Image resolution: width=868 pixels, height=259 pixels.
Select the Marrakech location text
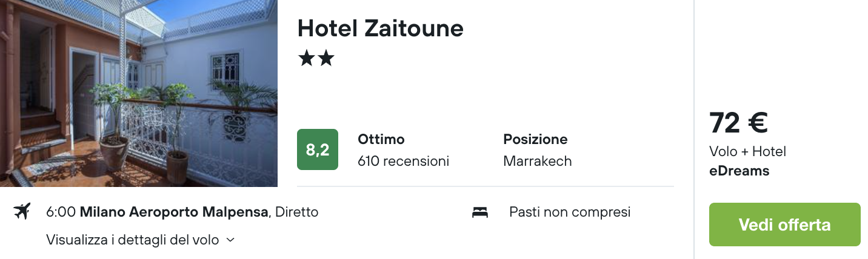coord(537,161)
